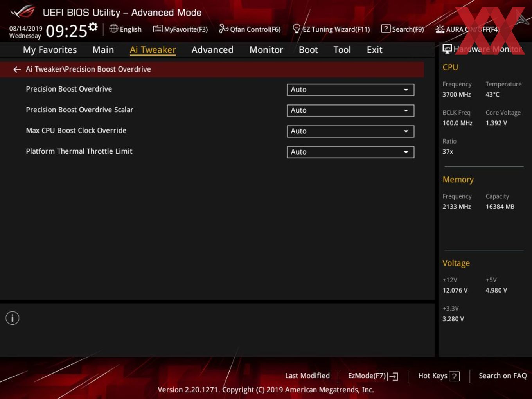Click +3.3V value 3.280 V
The width and height of the screenshot is (532, 399).
click(453, 319)
